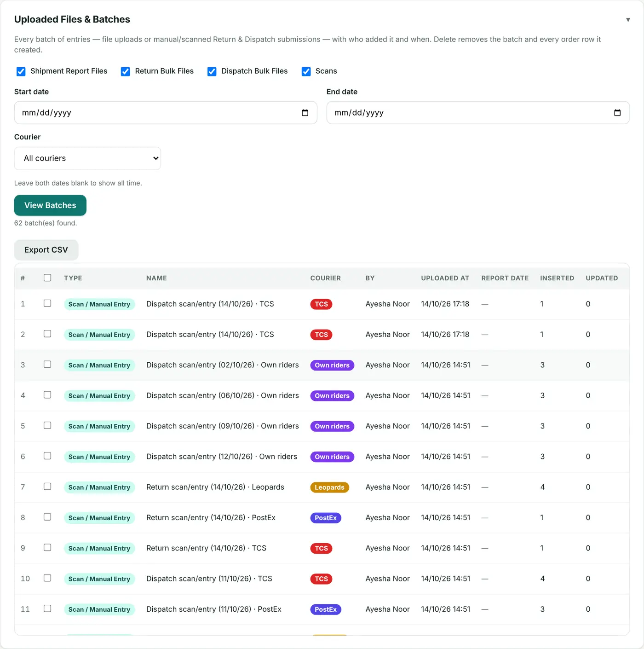The width and height of the screenshot is (644, 649).
Task: Click the View Batches button
Action: pos(50,205)
